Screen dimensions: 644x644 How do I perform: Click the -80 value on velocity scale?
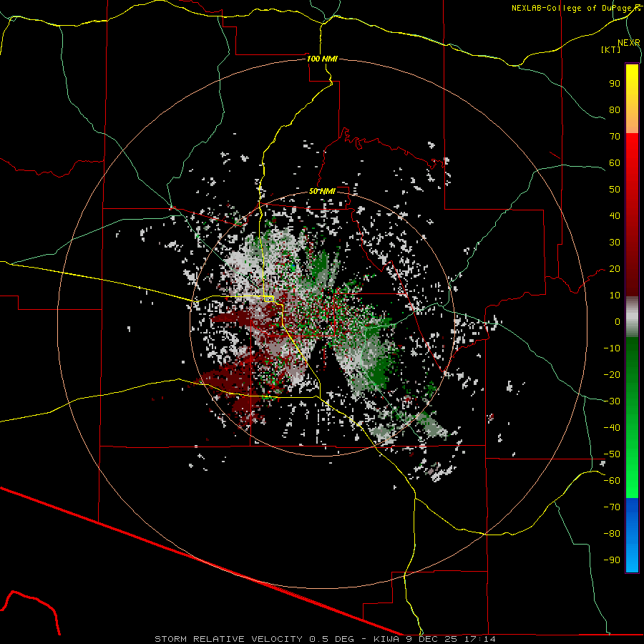click(612, 534)
